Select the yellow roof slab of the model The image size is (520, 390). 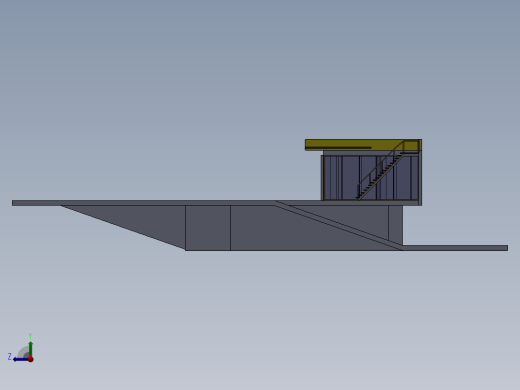click(363, 145)
